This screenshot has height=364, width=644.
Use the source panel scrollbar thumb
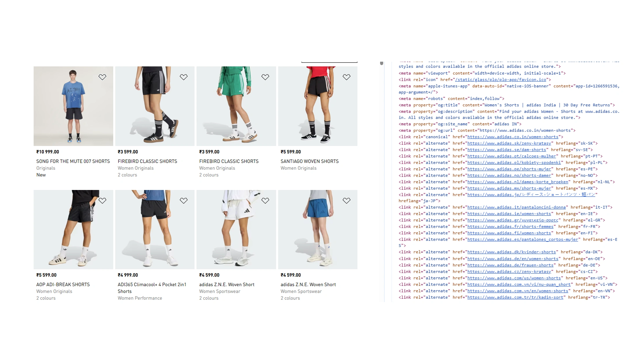tap(382, 63)
